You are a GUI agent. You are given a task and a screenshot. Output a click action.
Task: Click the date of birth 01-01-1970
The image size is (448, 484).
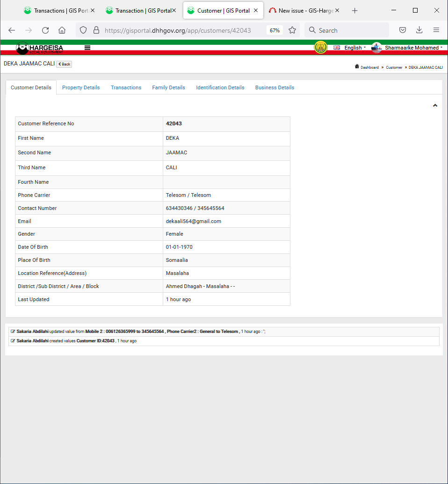(x=179, y=247)
